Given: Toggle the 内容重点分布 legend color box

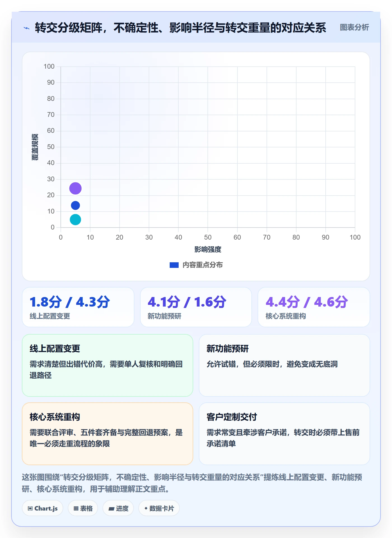Looking at the screenshot, I should click(x=174, y=265).
